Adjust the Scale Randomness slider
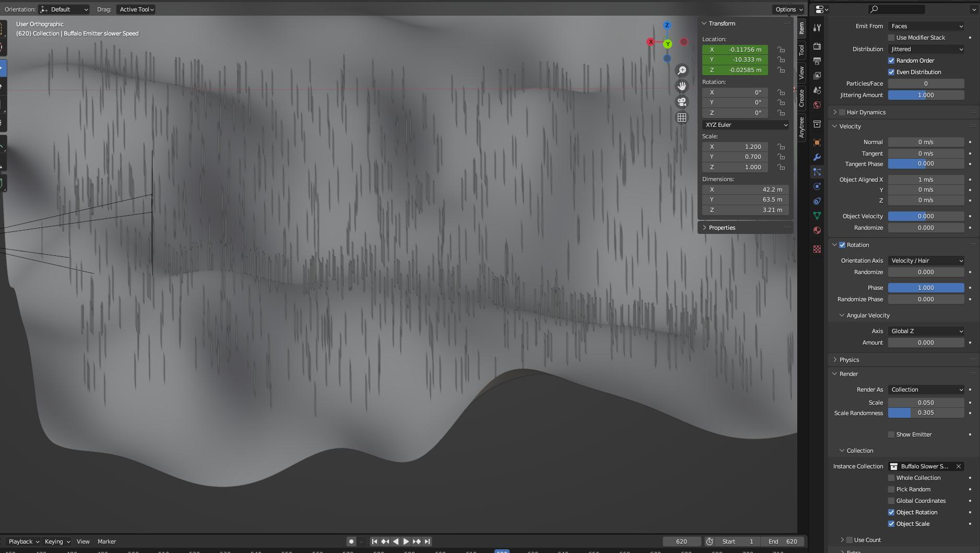 (x=926, y=413)
